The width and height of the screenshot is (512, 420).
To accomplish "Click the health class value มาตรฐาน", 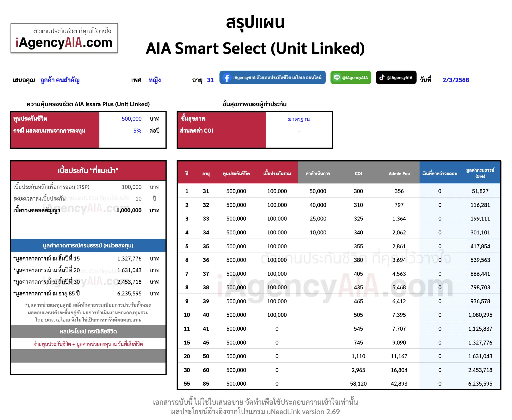I will (x=299, y=119).
